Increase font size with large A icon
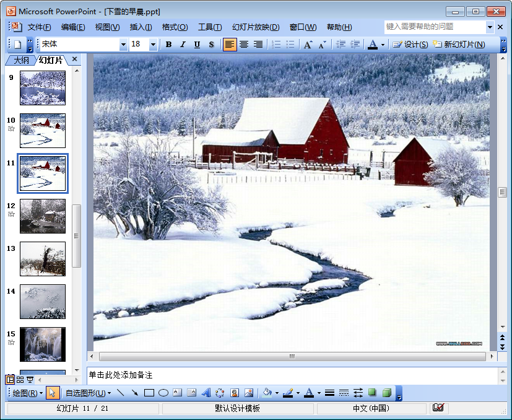The image size is (512, 420). pyautogui.click(x=308, y=45)
